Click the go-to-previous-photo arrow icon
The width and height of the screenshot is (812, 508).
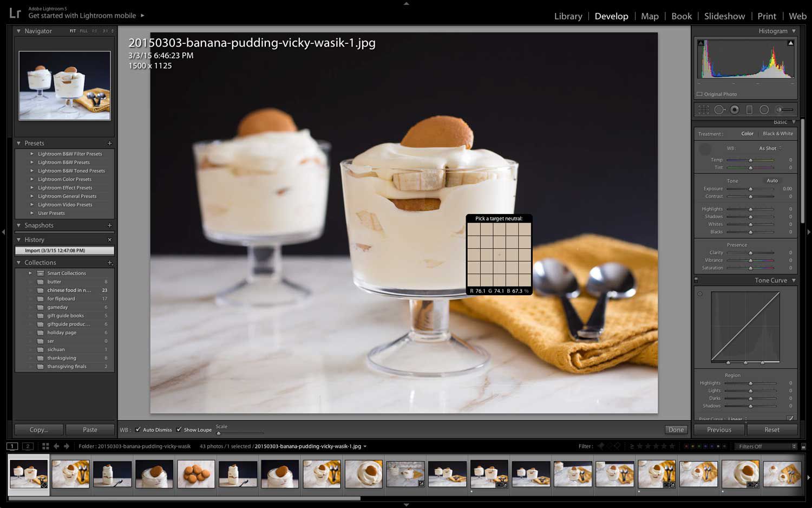click(x=56, y=446)
